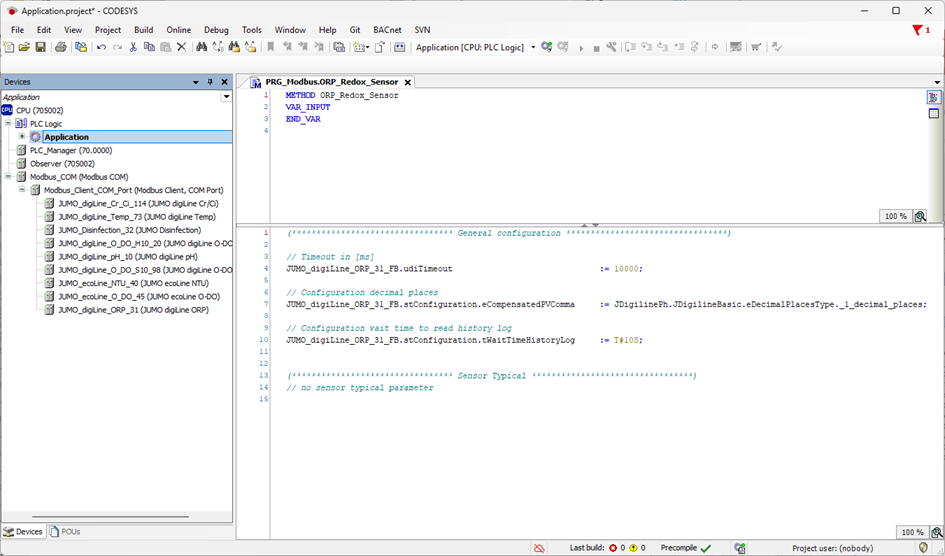Select the Devices bottom tab

23,532
